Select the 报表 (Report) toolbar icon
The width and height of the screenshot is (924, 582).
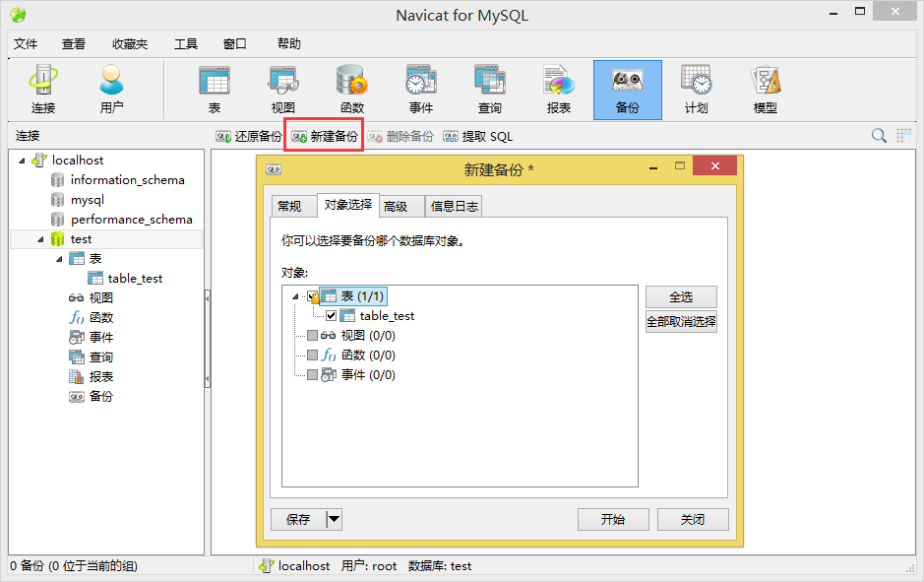click(x=559, y=90)
